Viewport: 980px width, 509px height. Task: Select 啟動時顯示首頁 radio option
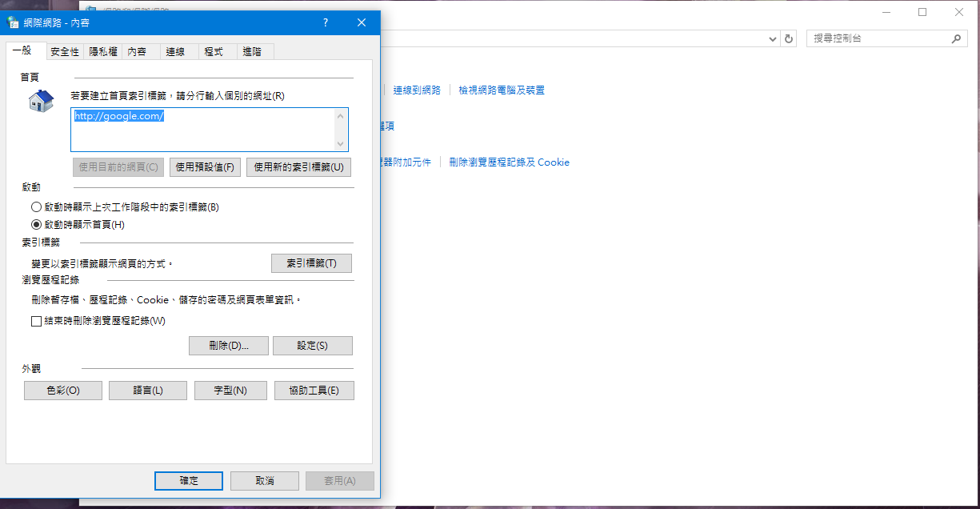tap(36, 225)
